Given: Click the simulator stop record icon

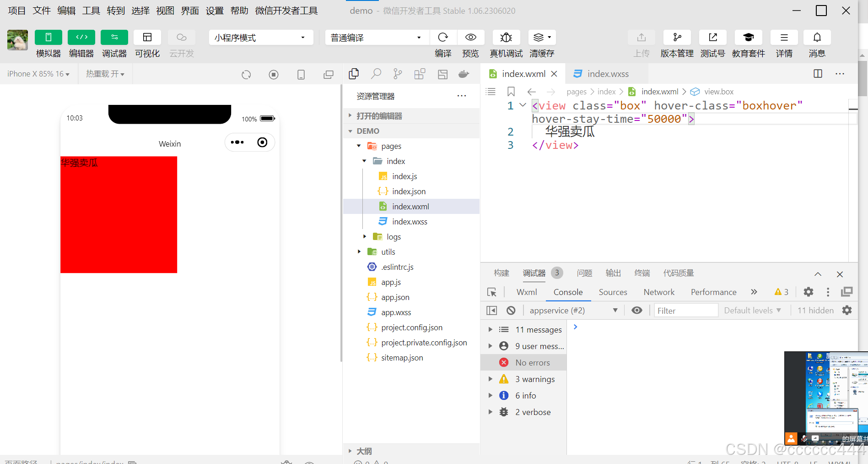Looking at the screenshot, I should point(274,75).
